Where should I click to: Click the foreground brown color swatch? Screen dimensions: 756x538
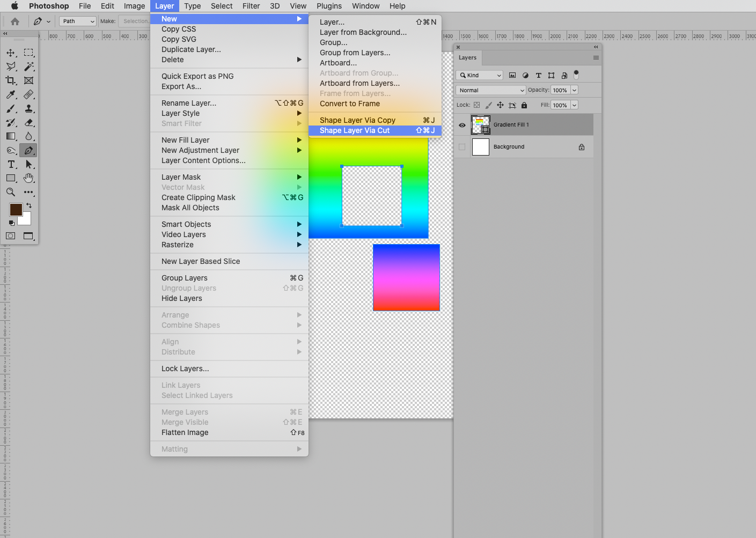click(16, 210)
